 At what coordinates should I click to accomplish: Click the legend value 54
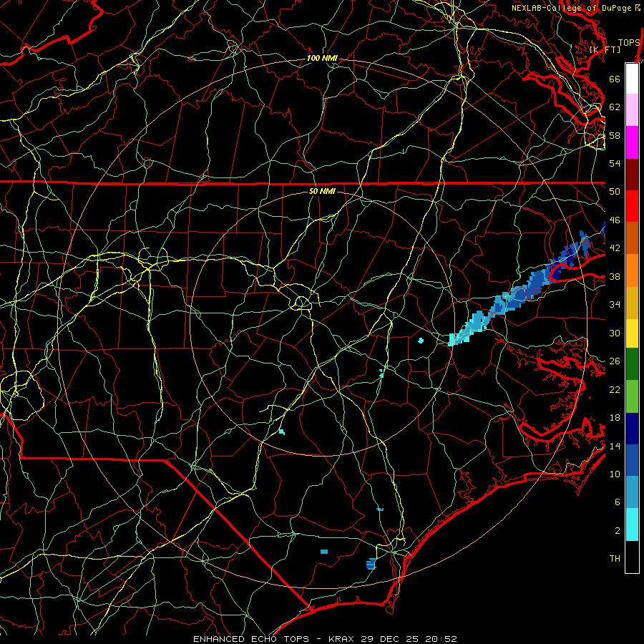(x=615, y=163)
